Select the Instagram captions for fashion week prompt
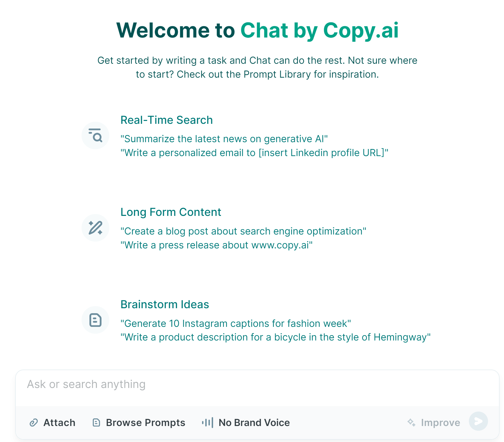 [236, 324]
